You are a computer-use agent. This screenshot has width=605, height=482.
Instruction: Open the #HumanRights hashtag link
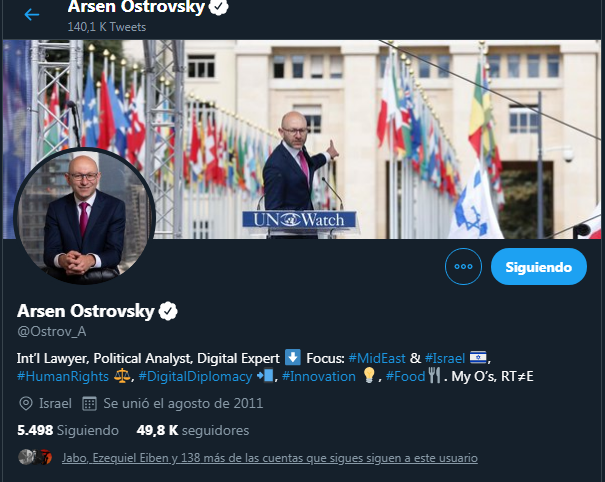(x=63, y=376)
